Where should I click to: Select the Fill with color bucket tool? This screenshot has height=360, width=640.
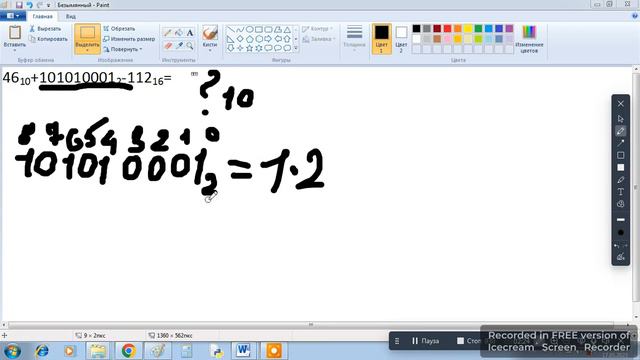click(178, 33)
